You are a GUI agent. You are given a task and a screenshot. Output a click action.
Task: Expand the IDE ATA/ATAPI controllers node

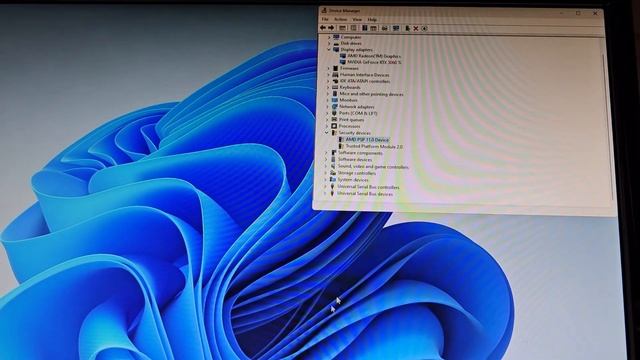[x=328, y=81]
